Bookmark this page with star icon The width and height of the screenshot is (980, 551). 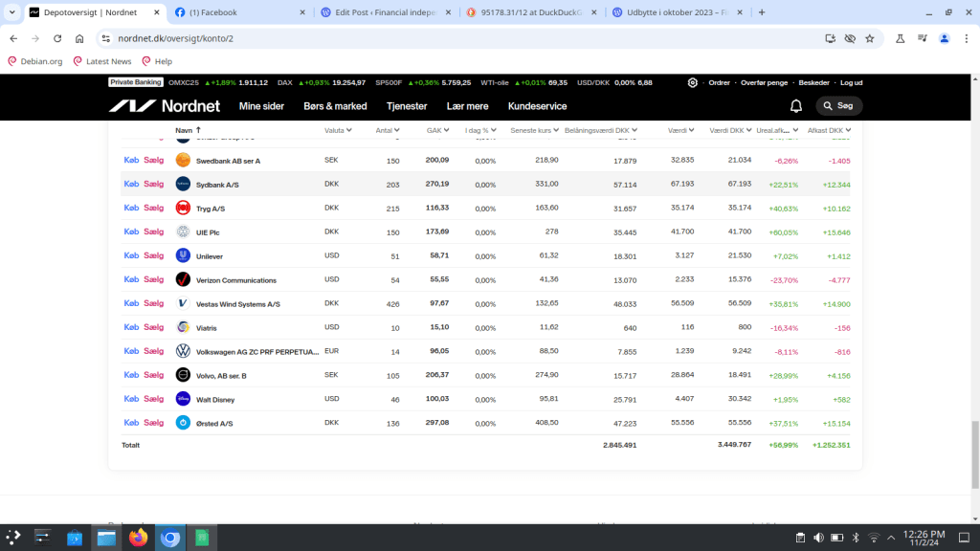click(x=870, y=38)
